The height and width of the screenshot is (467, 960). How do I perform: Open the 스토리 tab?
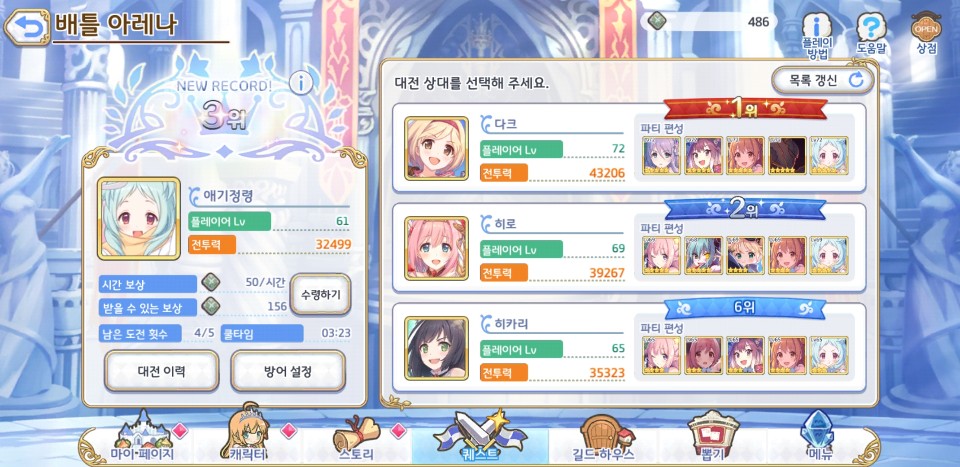point(356,438)
